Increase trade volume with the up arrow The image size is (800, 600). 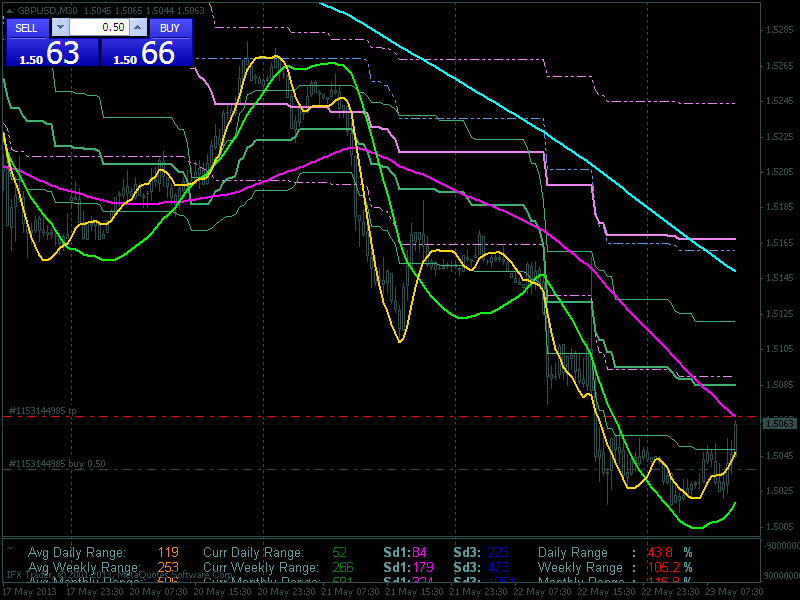(138, 28)
